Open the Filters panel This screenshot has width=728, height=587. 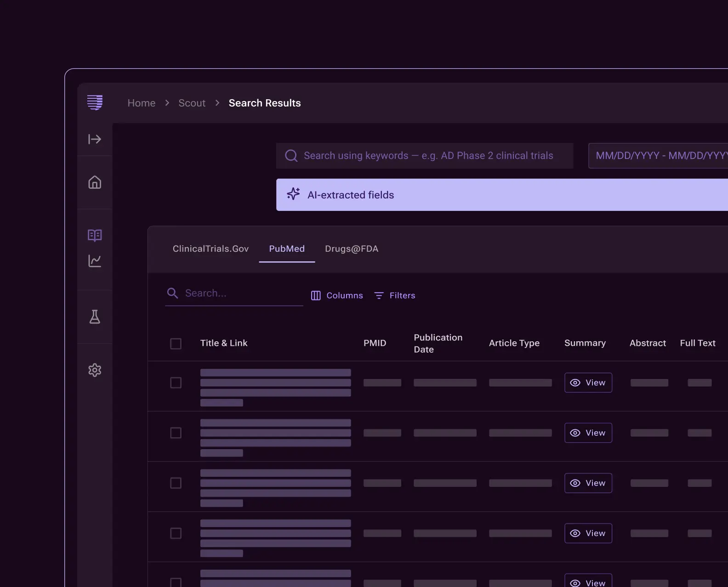pyautogui.click(x=395, y=295)
